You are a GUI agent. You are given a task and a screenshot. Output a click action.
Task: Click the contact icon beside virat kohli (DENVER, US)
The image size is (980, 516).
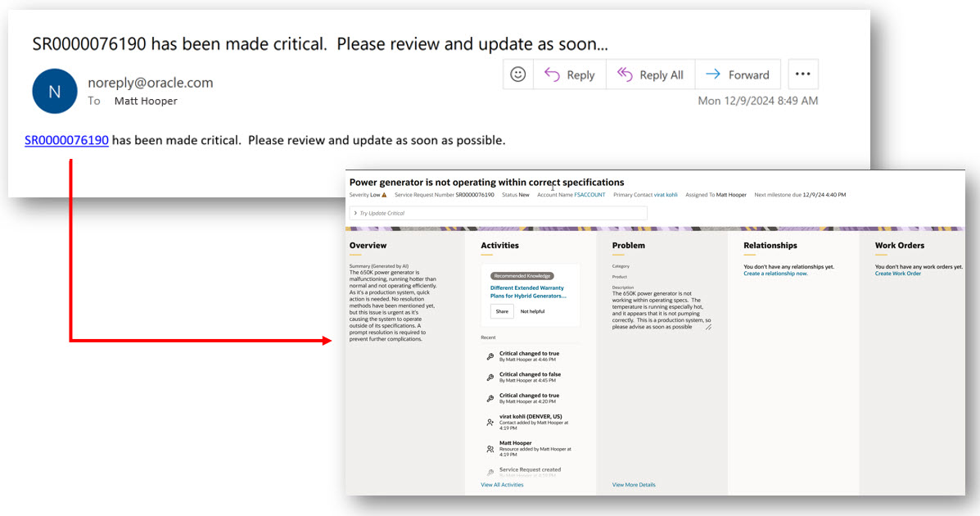[490, 423]
